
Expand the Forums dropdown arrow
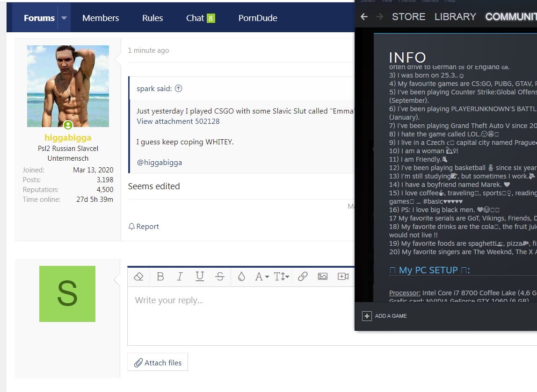click(x=64, y=18)
